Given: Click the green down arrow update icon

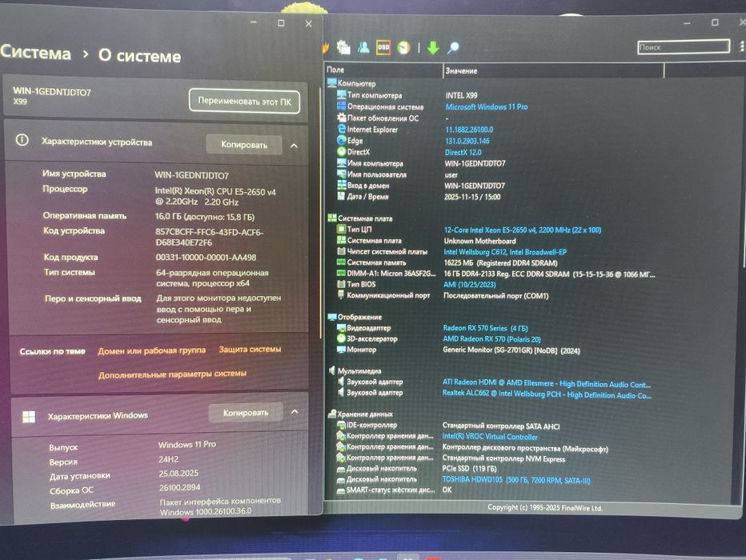Looking at the screenshot, I should [x=433, y=47].
